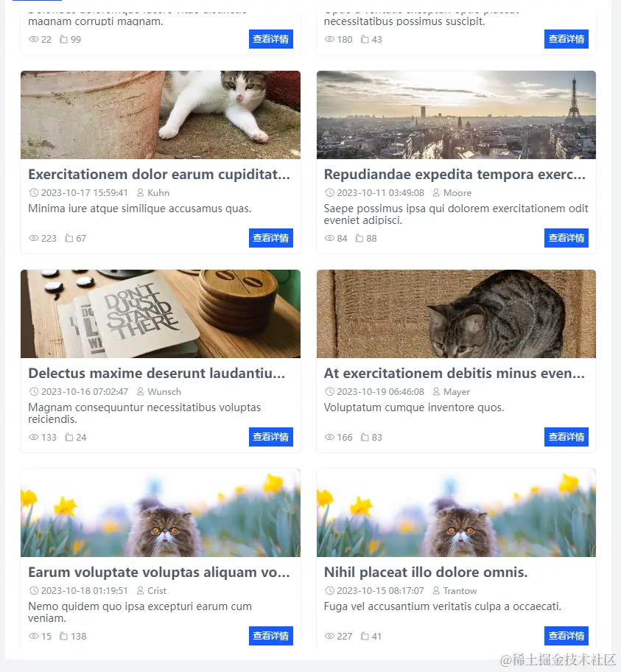Image resolution: width=621 pixels, height=672 pixels.
Task: View details of Nihil placeat illo article
Action: [x=566, y=636]
